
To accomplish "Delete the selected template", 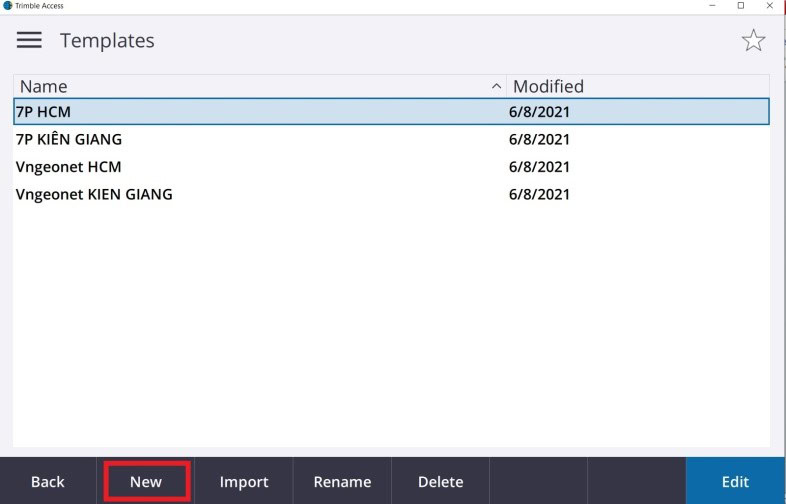I will (441, 481).
